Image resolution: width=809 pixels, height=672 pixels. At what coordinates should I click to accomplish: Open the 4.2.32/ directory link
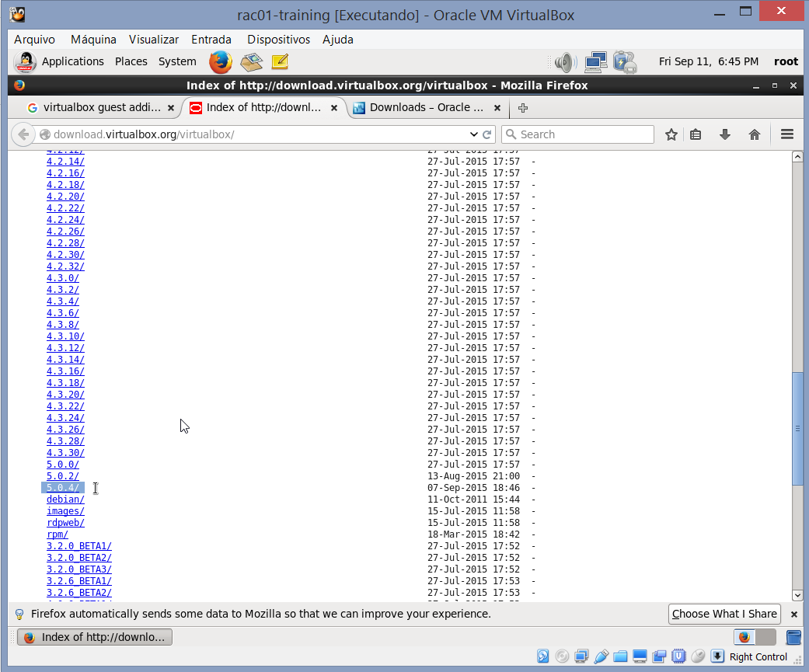pyautogui.click(x=65, y=266)
